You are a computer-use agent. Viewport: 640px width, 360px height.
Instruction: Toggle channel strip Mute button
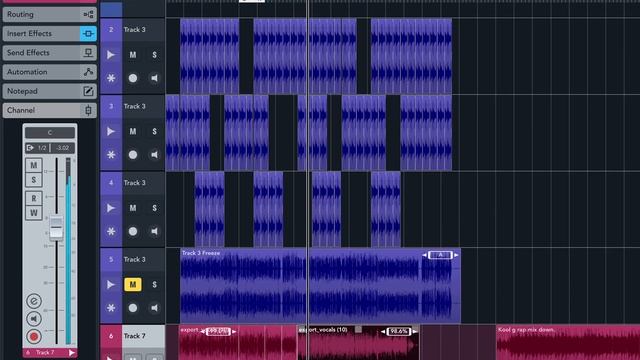[x=33, y=165]
